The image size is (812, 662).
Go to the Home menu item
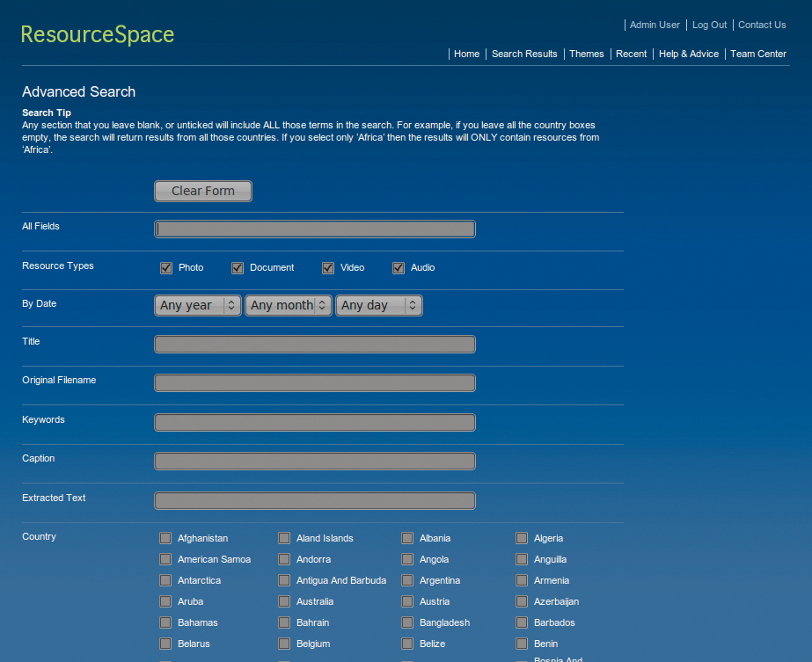pos(466,54)
